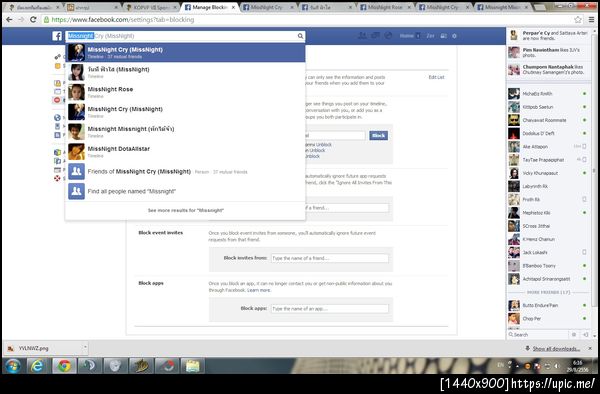Image resolution: width=600 pixels, height=394 pixels.
Task: Click the Friends of MissNight Cry group icon
Action: pos(77,171)
